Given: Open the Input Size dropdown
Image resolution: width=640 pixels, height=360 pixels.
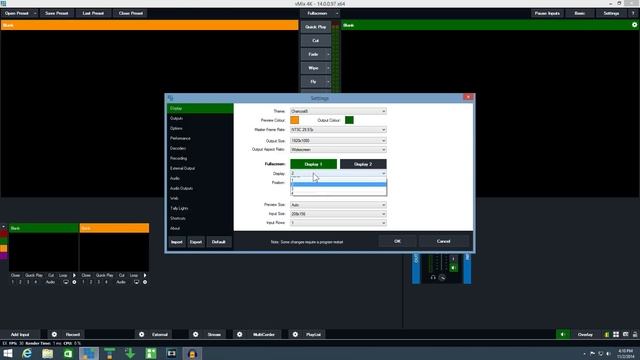Looking at the screenshot, I should [x=338, y=213].
